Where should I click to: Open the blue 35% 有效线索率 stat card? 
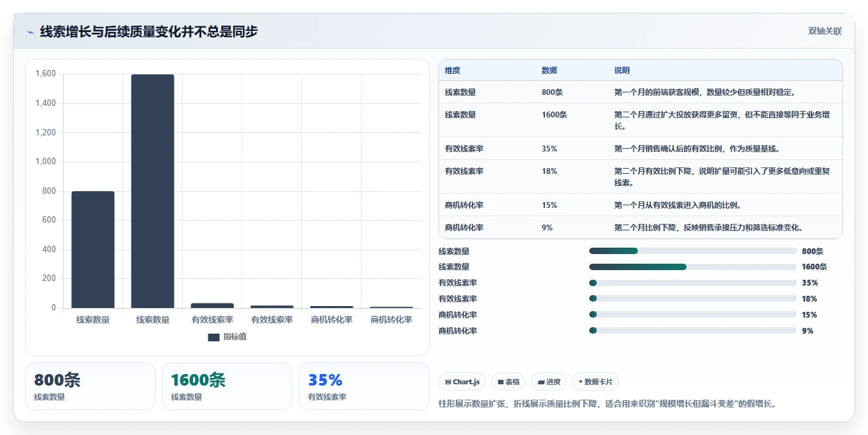364,386
